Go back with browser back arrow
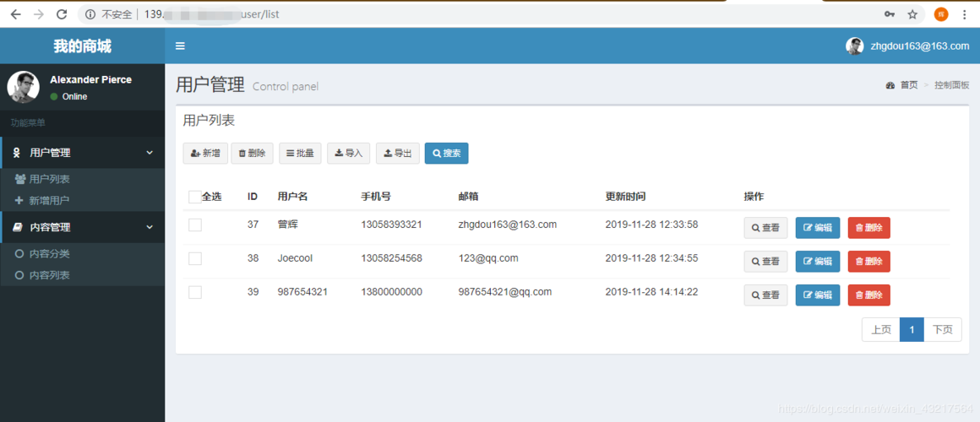Screen dimensions: 980x422 pyautogui.click(x=15, y=14)
